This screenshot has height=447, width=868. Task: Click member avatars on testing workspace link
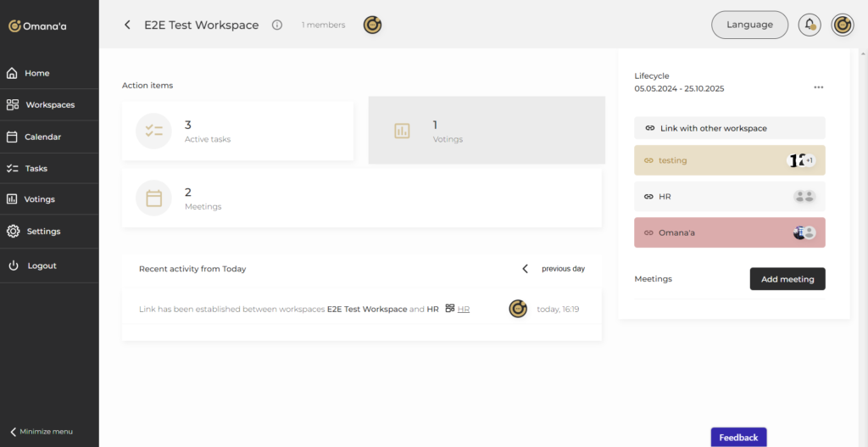802,160
